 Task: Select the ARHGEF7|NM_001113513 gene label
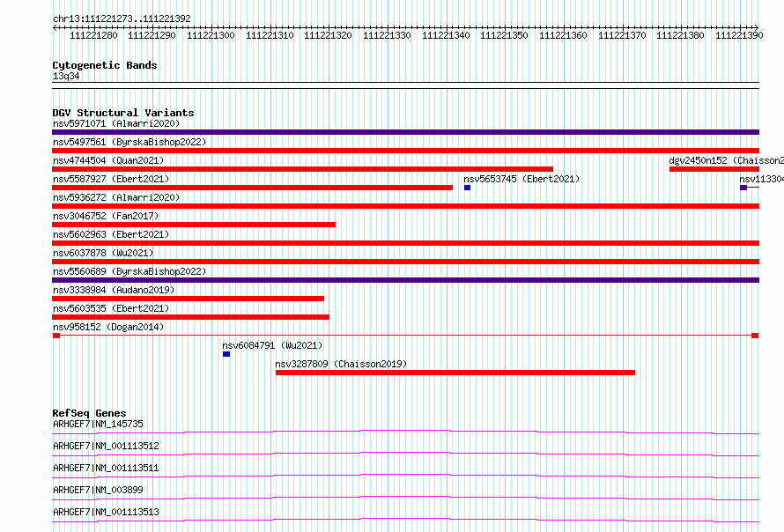pos(106,512)
